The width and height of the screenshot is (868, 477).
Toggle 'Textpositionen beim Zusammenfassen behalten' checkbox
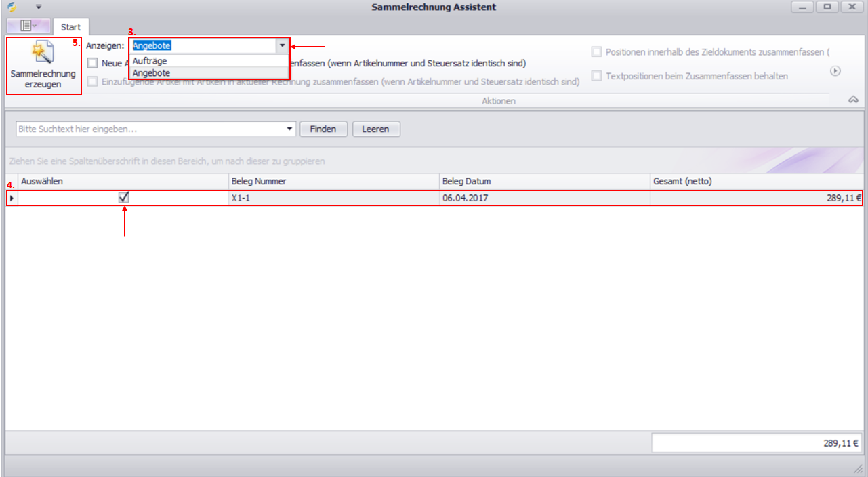click(x=596, y=76)
